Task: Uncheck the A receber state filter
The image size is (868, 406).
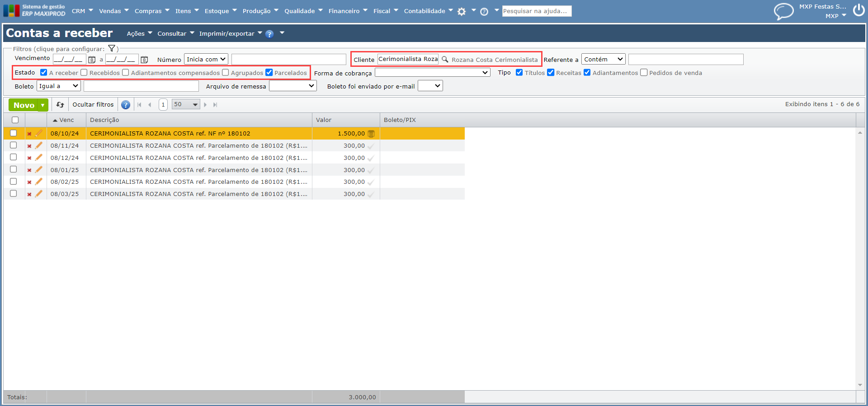Action: (44, 72)
